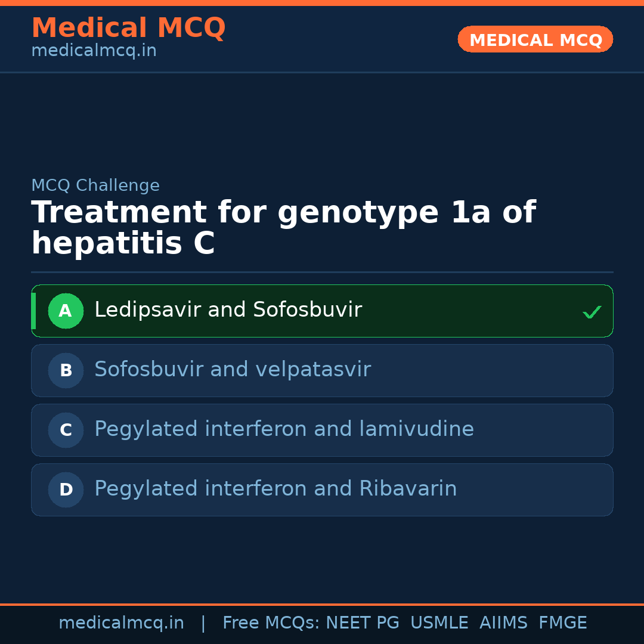Image resolution: width=644 pixels, height=644 pixels.
Task: Open medicalmcq.in link in footer
Action: coord(121,623)
